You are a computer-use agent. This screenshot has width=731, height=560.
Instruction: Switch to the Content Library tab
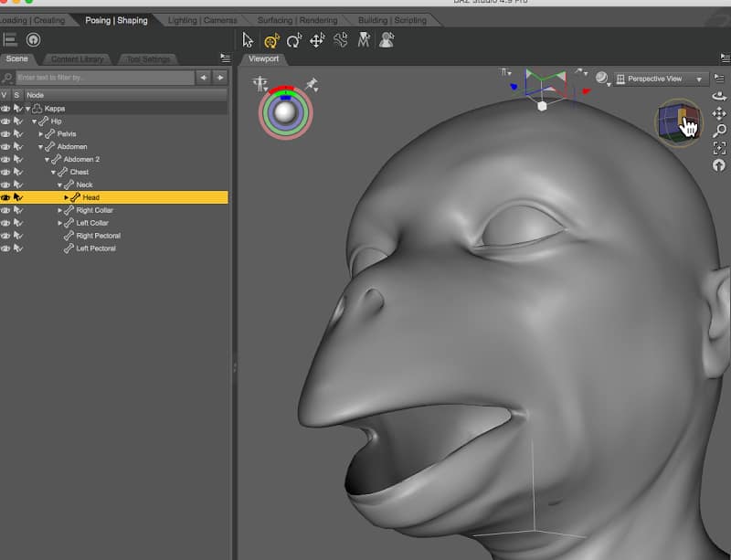tap(77, 59)
